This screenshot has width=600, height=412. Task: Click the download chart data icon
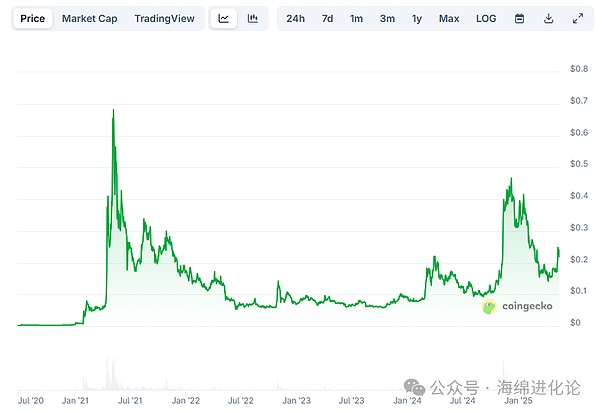coord(548,18)
